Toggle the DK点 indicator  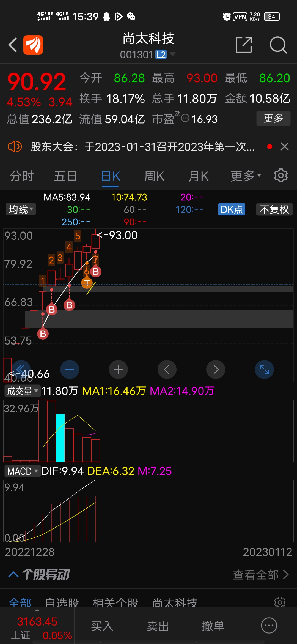click(232, 209)
